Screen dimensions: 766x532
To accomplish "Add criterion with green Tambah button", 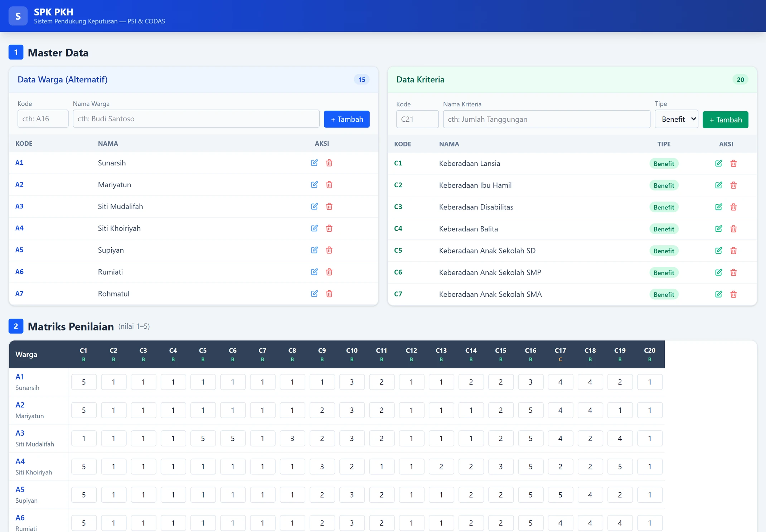I will click(x=725, y=120).
